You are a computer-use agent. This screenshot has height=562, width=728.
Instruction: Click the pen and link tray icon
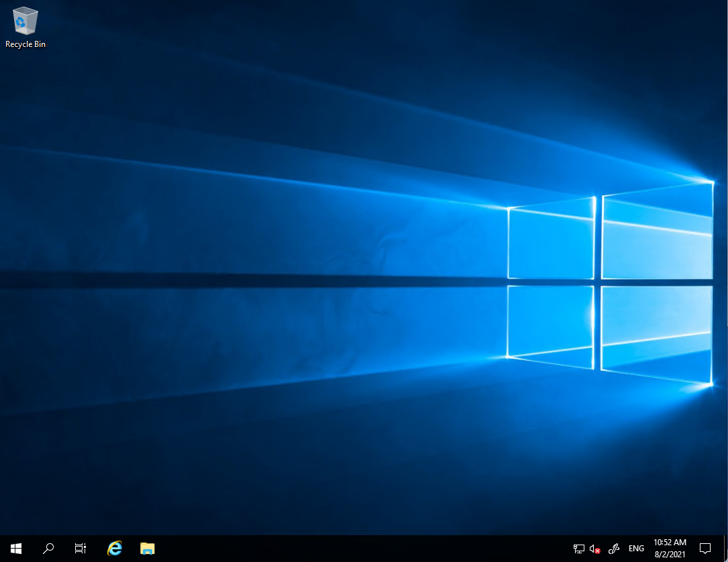pyautogui.click(x=614, y=549)
